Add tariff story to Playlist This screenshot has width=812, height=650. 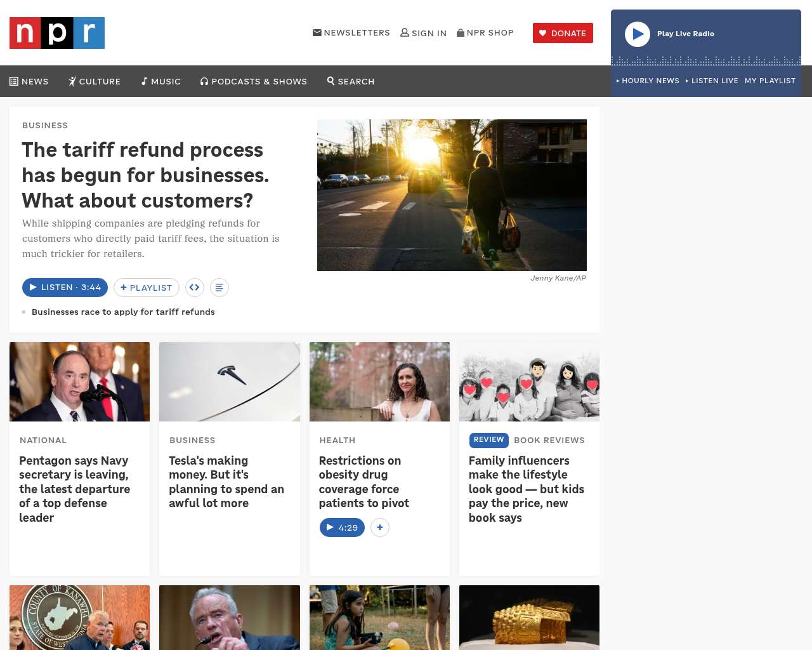pos(147,288)
